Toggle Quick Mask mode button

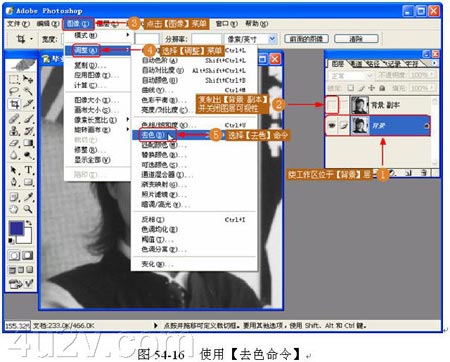[x=27, y=256]
